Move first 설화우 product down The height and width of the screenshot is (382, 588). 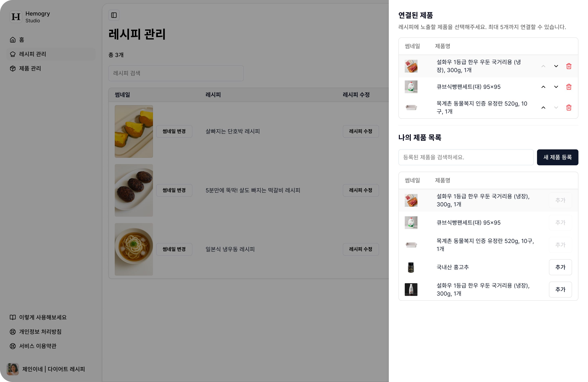pos(556,66)
